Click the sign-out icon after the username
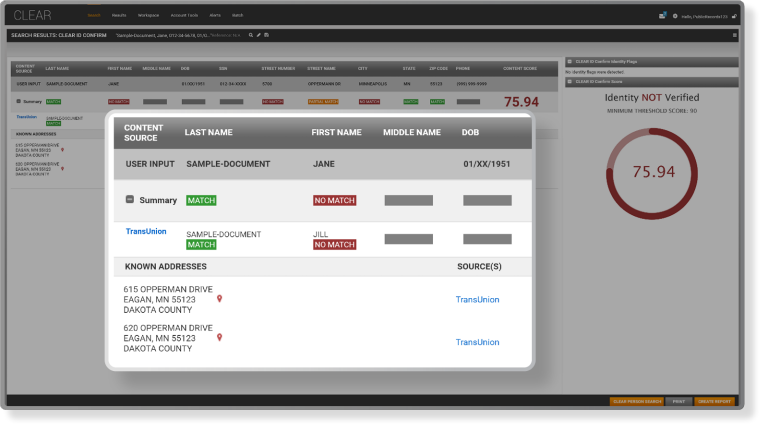Image resolution: width=768 pixels, height=432 pixels. coord(735,16)
